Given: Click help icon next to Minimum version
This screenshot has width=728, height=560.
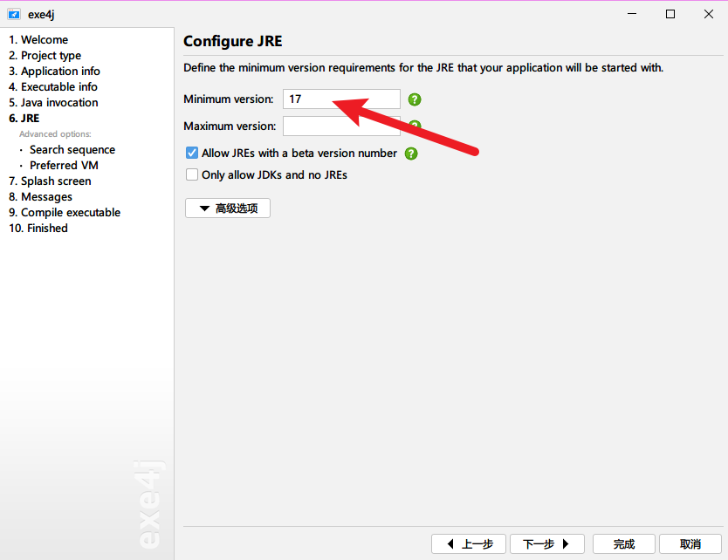Looking at the screenshot, I should (415, 99).
